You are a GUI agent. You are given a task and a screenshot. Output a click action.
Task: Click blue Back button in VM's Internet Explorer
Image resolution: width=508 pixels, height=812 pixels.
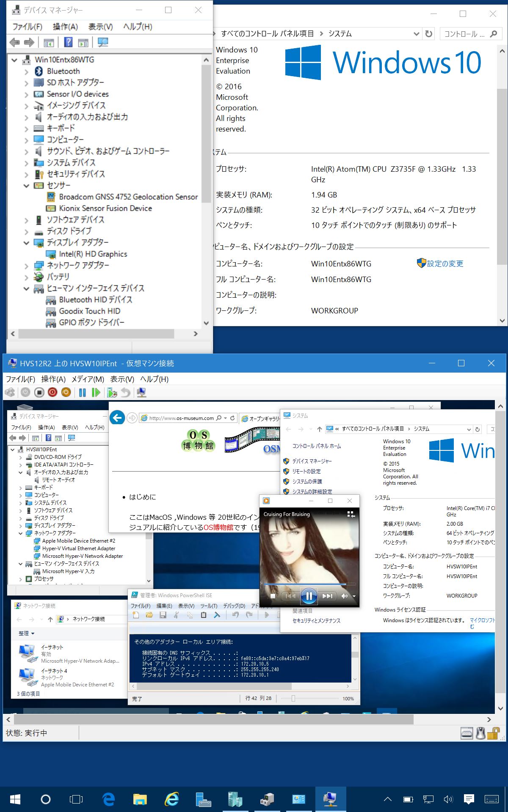pyautogui.click(x=117, y=418)
